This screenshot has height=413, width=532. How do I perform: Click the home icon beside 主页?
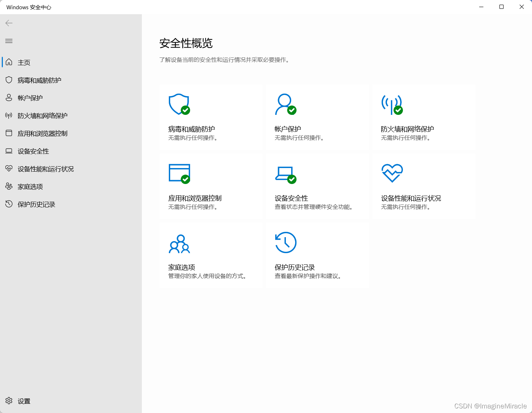pos(9,62)
